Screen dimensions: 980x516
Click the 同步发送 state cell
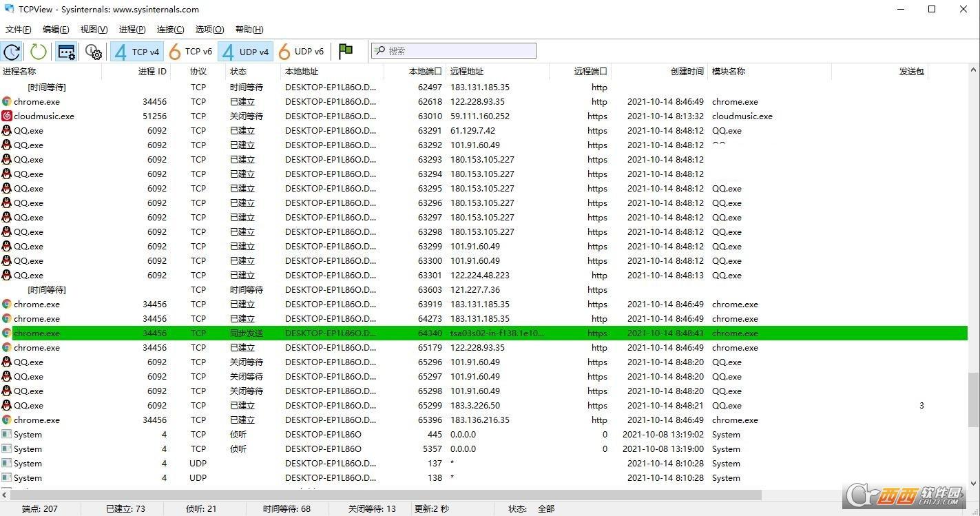click(247, 333)
